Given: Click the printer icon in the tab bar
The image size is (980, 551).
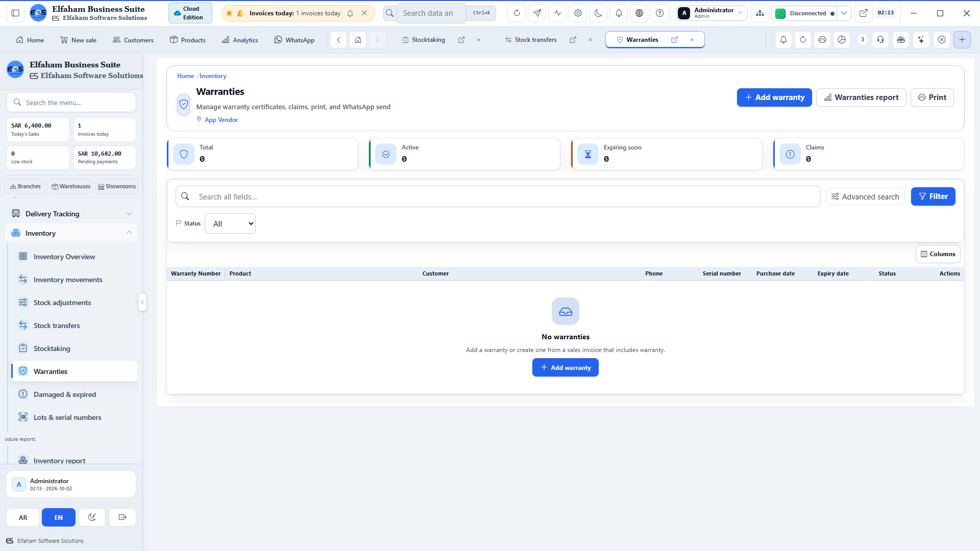Looking at the screenshot, I should coord(822,40).
